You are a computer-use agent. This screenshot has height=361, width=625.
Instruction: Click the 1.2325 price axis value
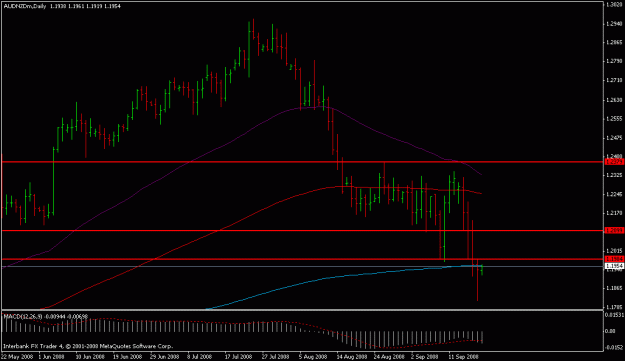(614, 175)
